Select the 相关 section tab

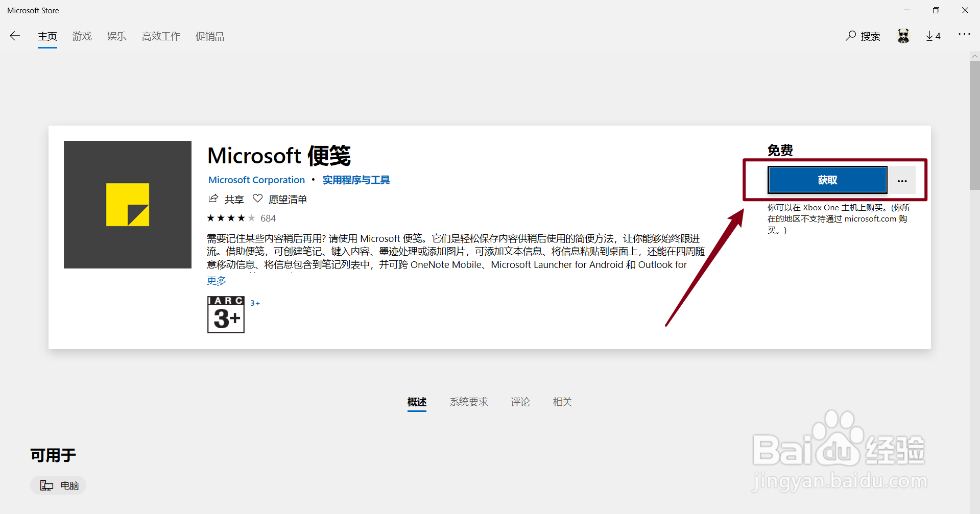coord(562,402)
